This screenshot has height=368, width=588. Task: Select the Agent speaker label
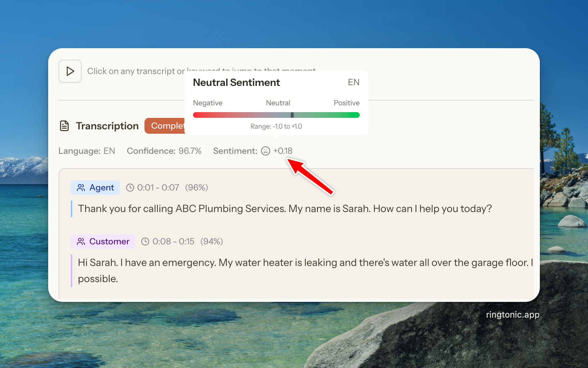pos(102,188)
